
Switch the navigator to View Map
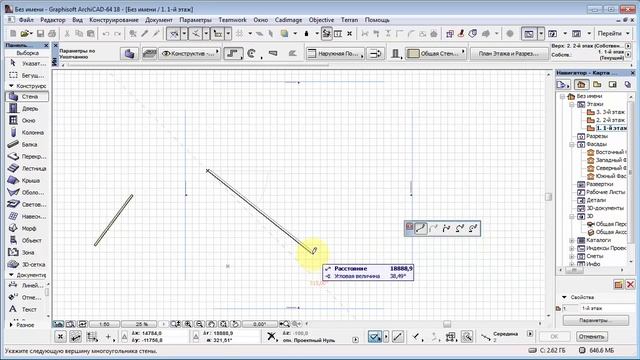[597, 84]
